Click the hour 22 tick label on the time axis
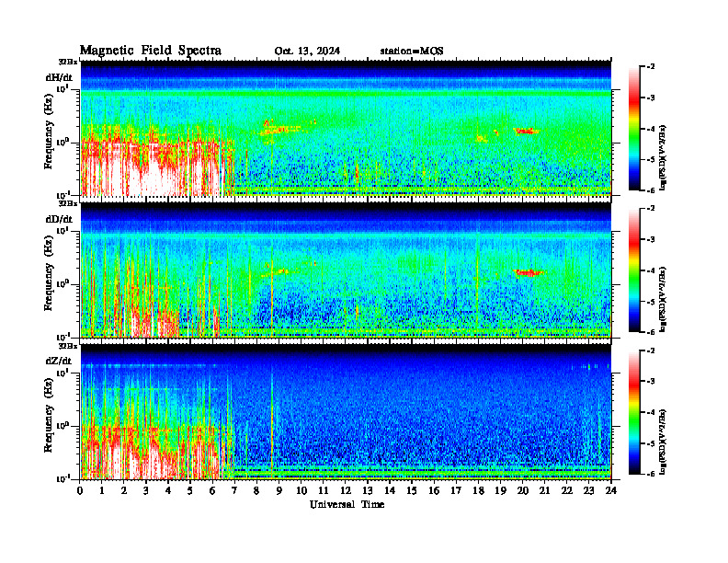Viewport: 728px width, 563px height. [x=567, y=490]
